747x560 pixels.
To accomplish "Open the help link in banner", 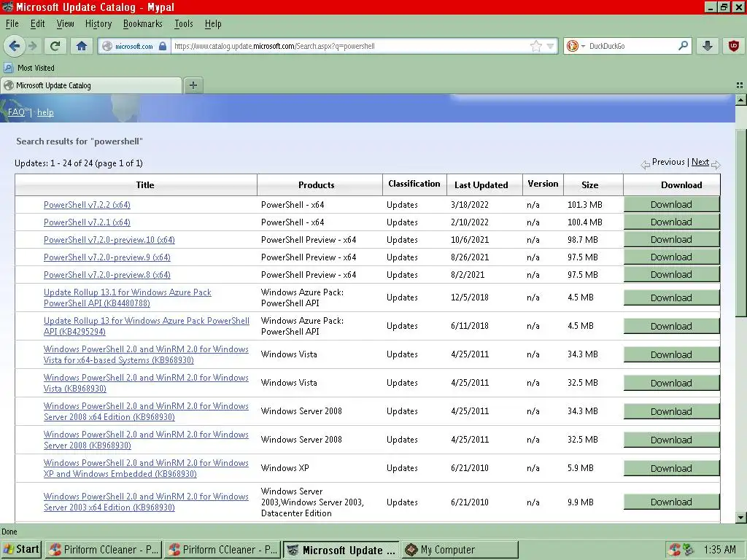I will point(45,112).
